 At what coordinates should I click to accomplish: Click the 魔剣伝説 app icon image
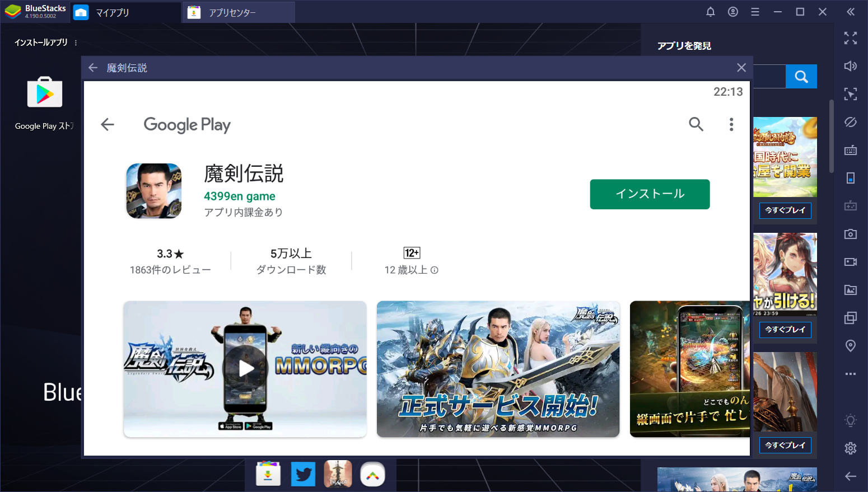pyautogui.click(x=154, y=191)
